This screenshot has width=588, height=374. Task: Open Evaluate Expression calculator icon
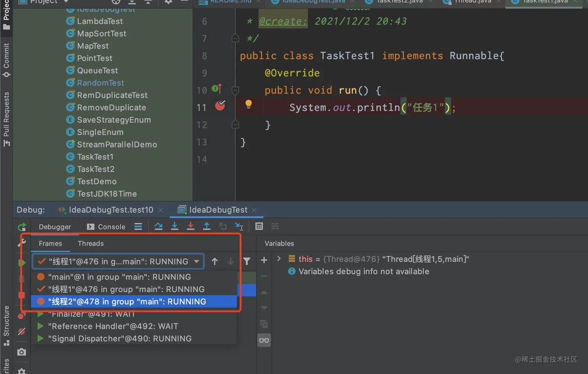[x=259, y=226]
